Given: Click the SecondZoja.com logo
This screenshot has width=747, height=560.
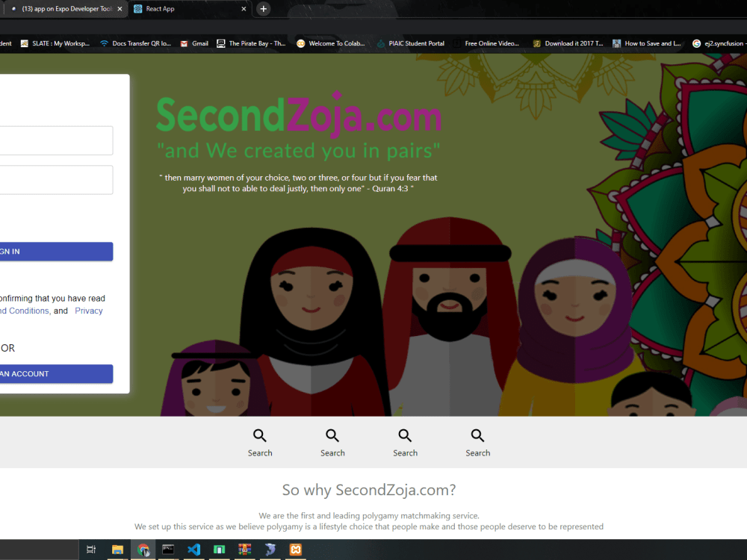Looking at the screenshot, I should pyautogui.click(x=299, y=114).
